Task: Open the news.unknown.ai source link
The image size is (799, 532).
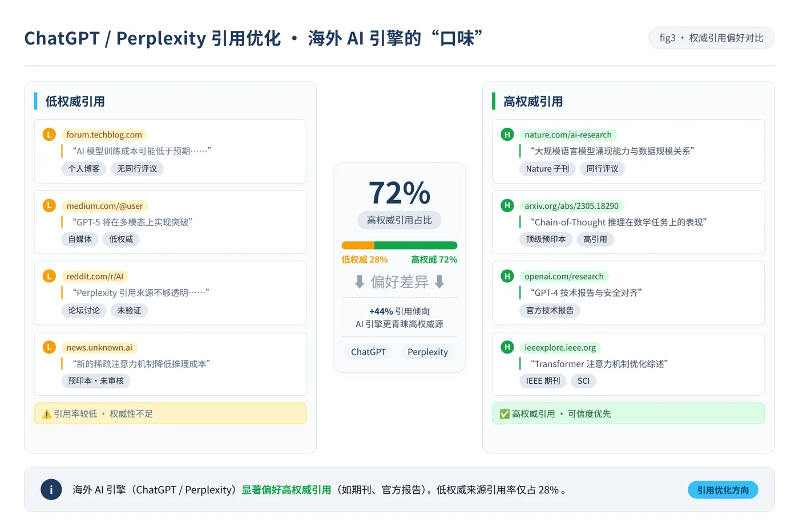Action: (99, 347)
